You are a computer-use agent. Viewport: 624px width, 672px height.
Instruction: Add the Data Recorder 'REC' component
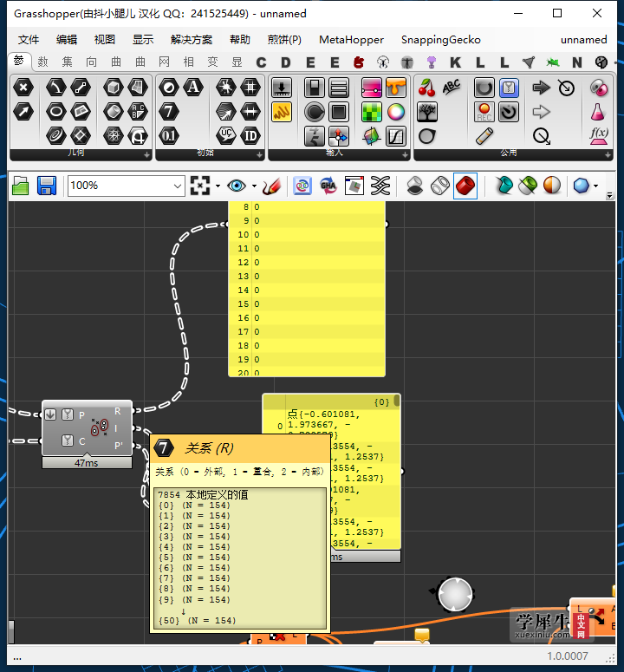click(484, 112)
